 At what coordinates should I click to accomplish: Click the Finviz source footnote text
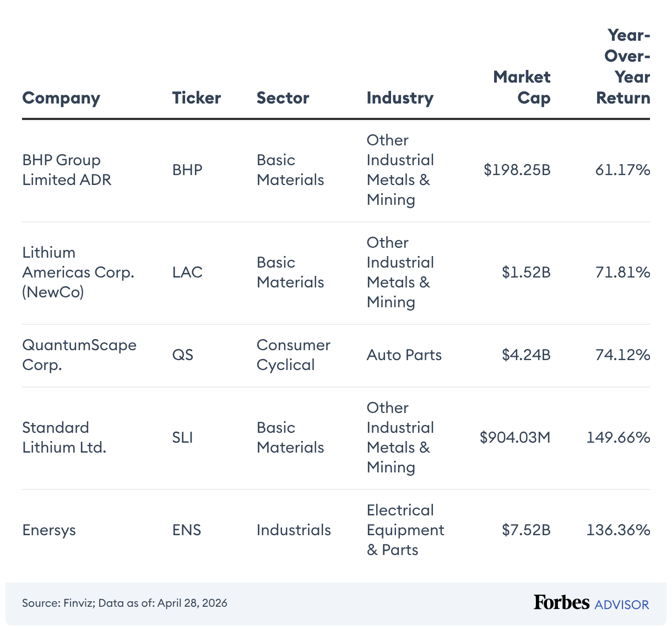pos(124,603)
